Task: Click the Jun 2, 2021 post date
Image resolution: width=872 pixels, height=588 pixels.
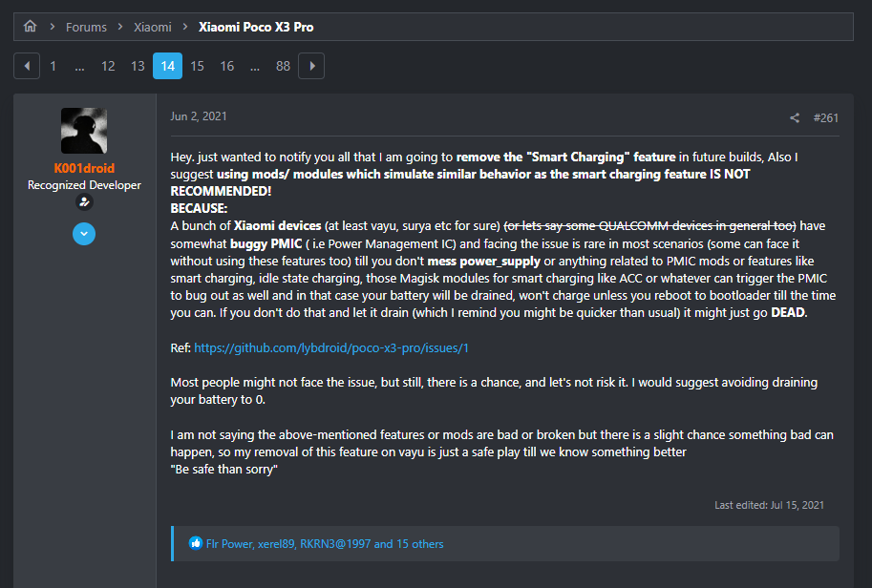Action: tap(199, 116)
